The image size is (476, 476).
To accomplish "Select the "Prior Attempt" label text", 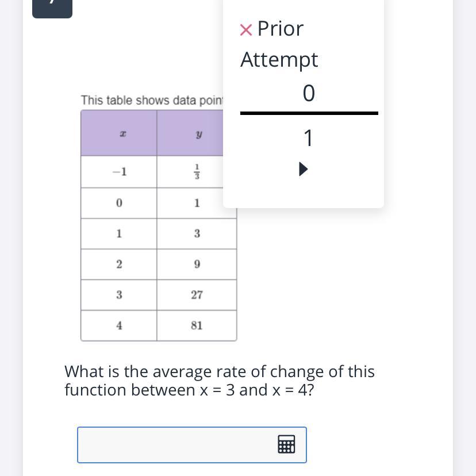I will click(x=279, y=44).
